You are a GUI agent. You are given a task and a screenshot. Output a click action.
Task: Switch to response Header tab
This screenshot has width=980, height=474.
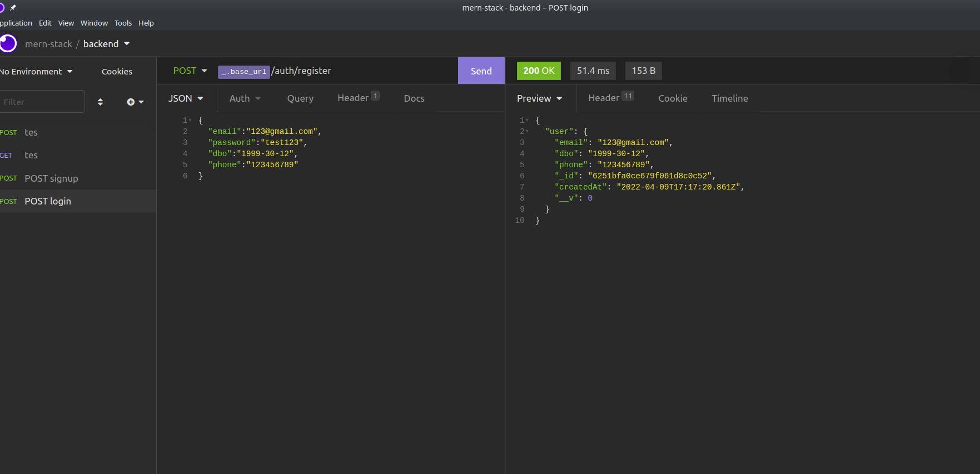611,98
